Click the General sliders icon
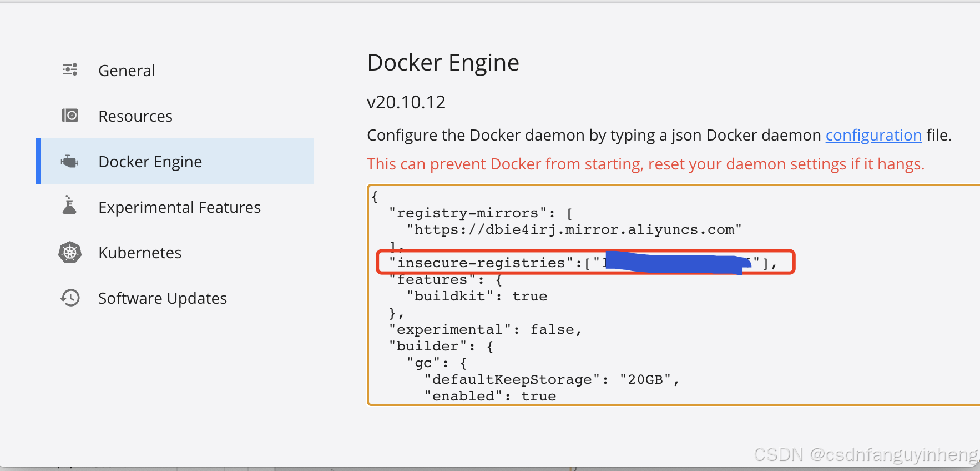The height and width of the screenshot is (471, 980). click(70, 70)
